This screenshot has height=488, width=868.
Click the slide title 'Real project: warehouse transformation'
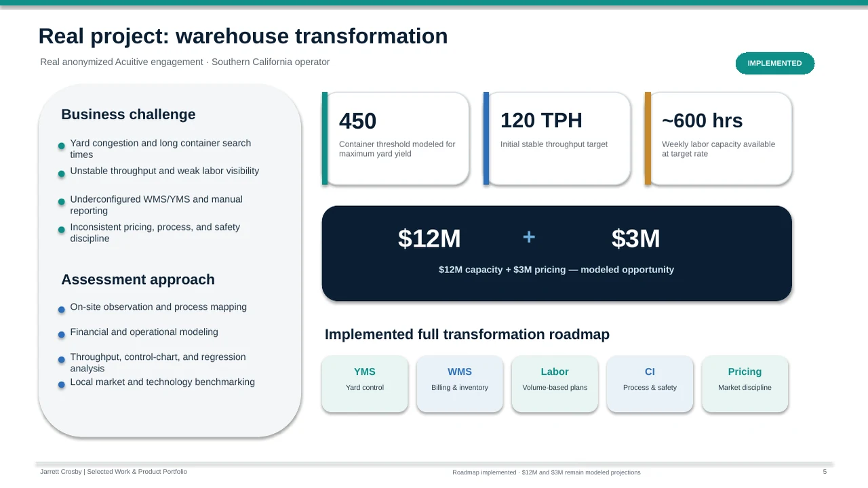pyautogui.click(x=243, y=36)
